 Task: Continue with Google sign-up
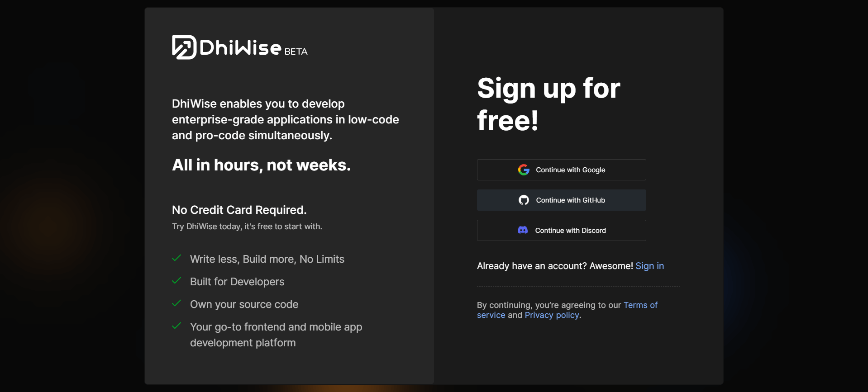click(x=561, y=170)
